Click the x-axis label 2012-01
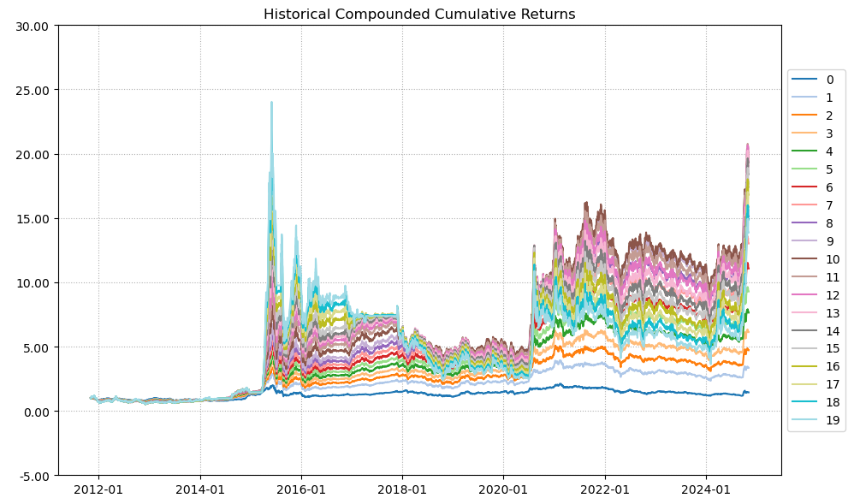860x504 pixels. point(99,489)
